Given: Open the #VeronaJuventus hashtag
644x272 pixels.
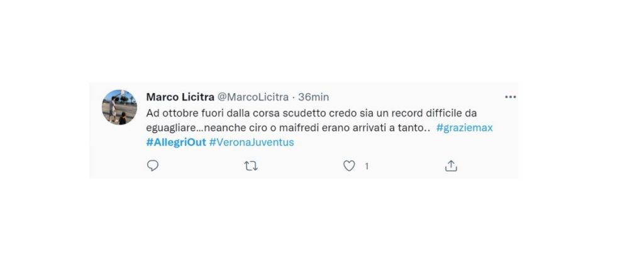Looking at the screenshot, I should (x=252, y=142).
